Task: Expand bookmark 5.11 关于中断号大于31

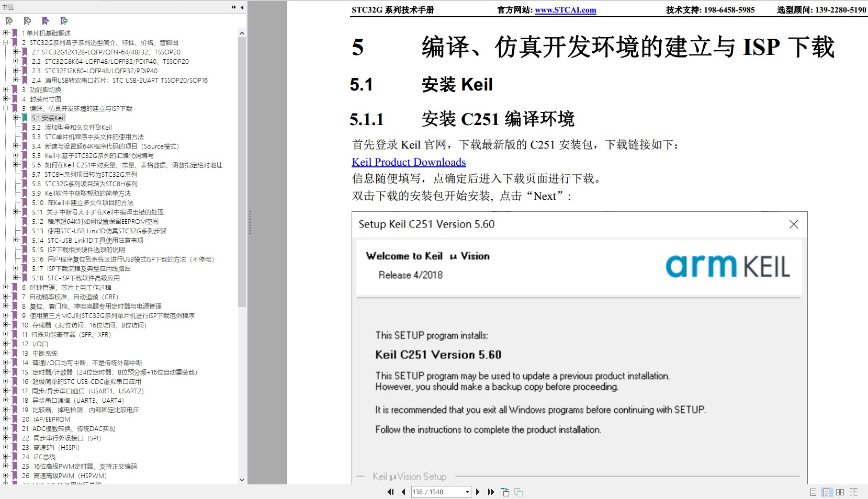Action: point(15,211)
